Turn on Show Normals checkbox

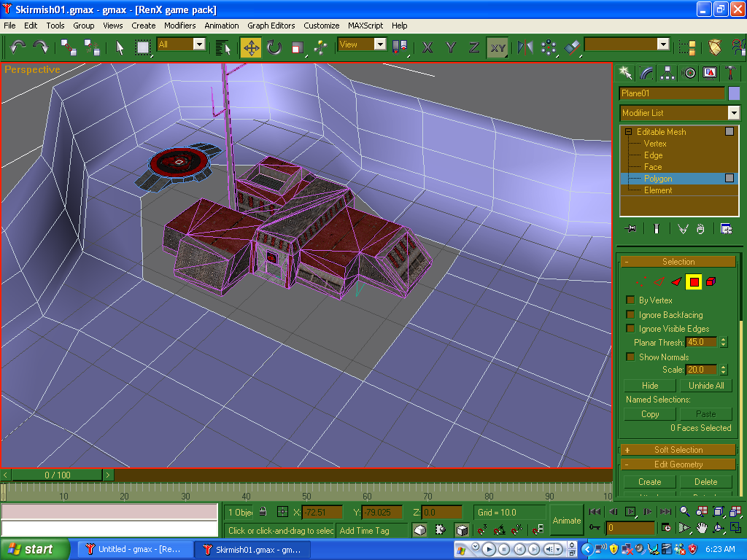(x=631, y=357)
